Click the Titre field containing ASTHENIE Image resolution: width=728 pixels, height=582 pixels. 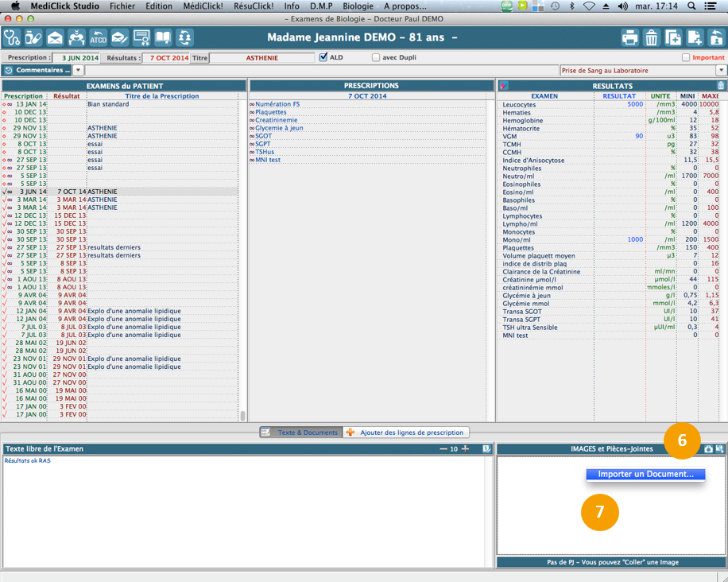coord(262,58)
